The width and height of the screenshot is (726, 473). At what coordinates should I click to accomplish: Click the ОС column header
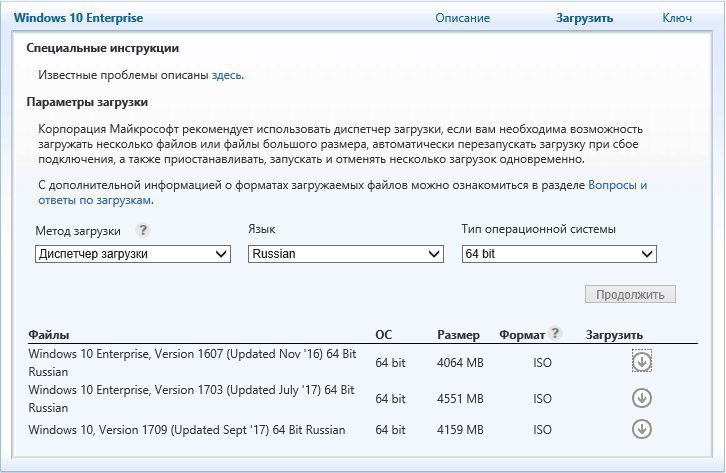pos(383,335)
